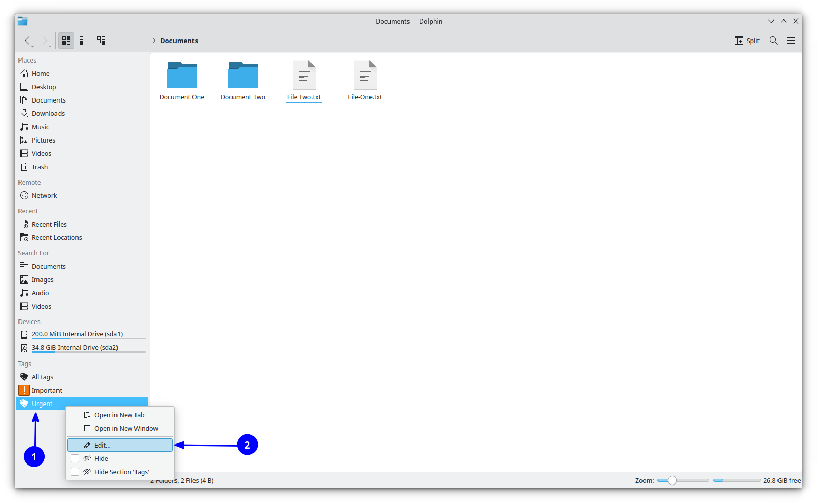Open the hamburger menu
The height and width of the screenshot is (504, 817).
(x=791, y=41)
